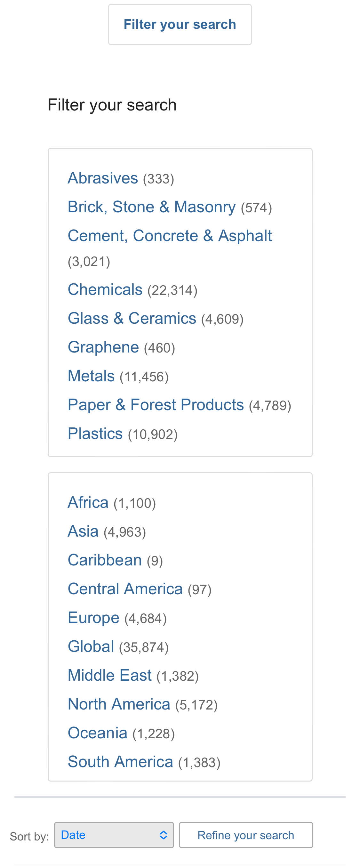360x868 pixels.
Task: Open the Plastics category
Action: click(x=95, y=433)
